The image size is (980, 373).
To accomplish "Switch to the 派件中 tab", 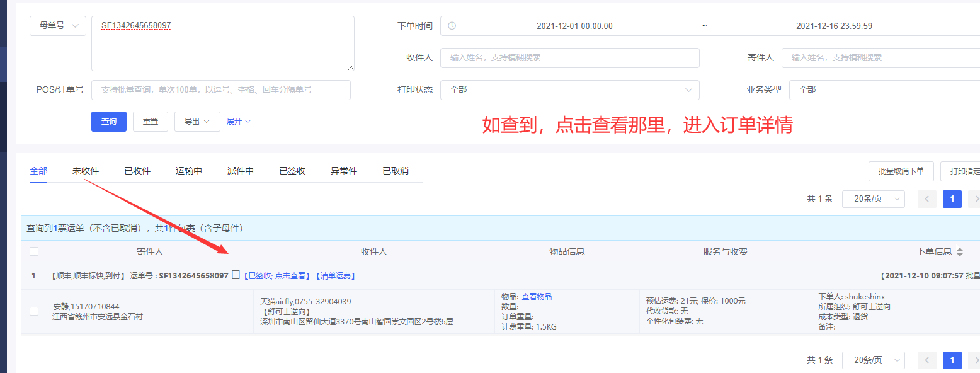I will pyautogui.click(x=241, y=171).
